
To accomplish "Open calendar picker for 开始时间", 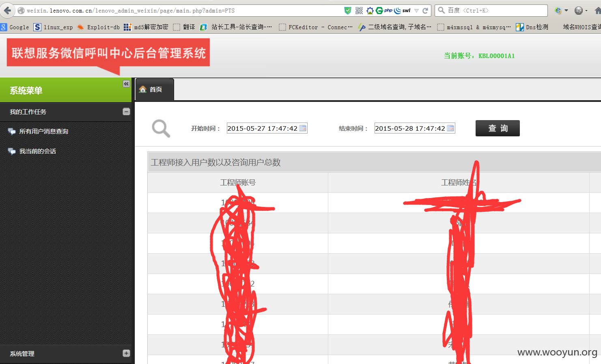I will 303,128.
